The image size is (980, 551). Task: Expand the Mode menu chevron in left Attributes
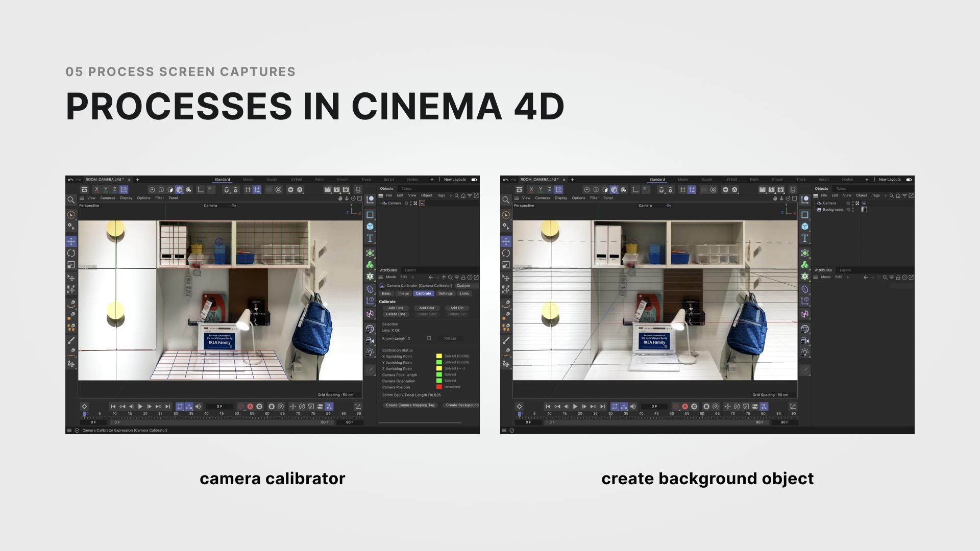412,277
